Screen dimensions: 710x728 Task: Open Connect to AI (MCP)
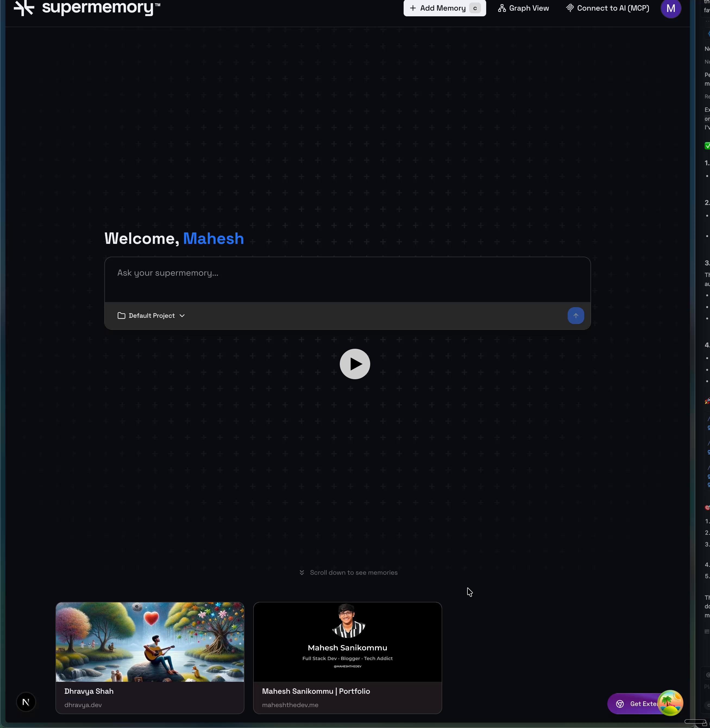tap(607, 8)
